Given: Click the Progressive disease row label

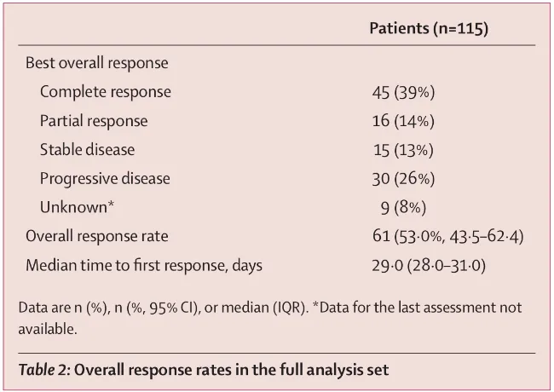Looking at the screenshot, I should [x=105, y=179].
